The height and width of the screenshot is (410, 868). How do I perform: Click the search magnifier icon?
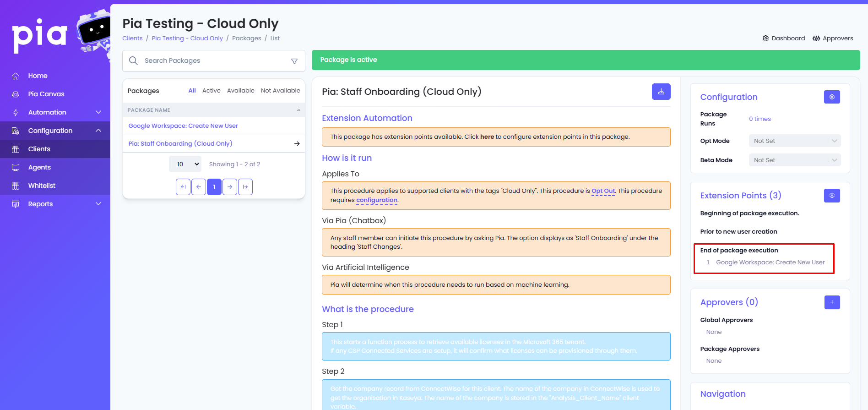(133, 60)
